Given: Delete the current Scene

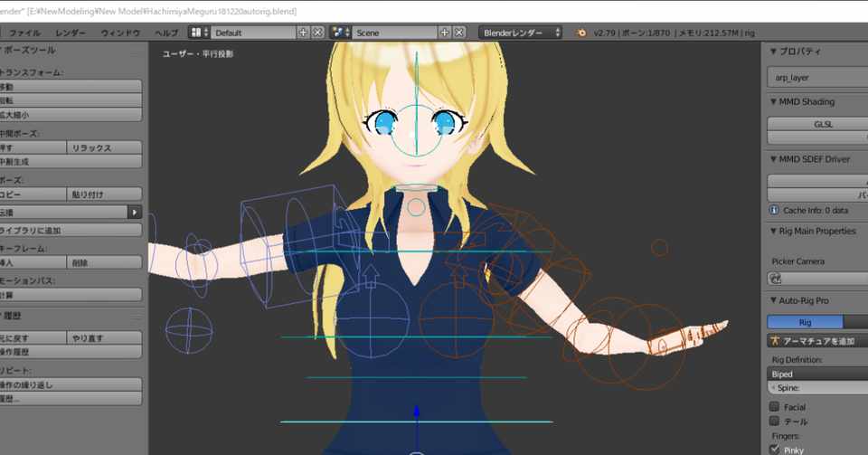Looking at the screenshot, I should 459,33.
